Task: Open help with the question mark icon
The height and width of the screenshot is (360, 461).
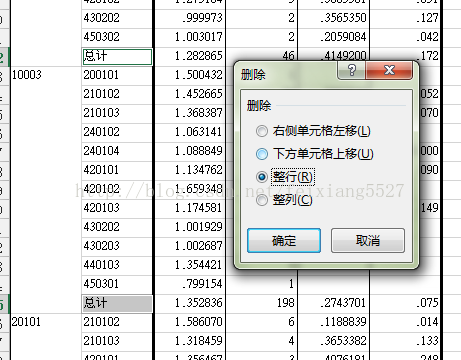Action: coord(352,70)
